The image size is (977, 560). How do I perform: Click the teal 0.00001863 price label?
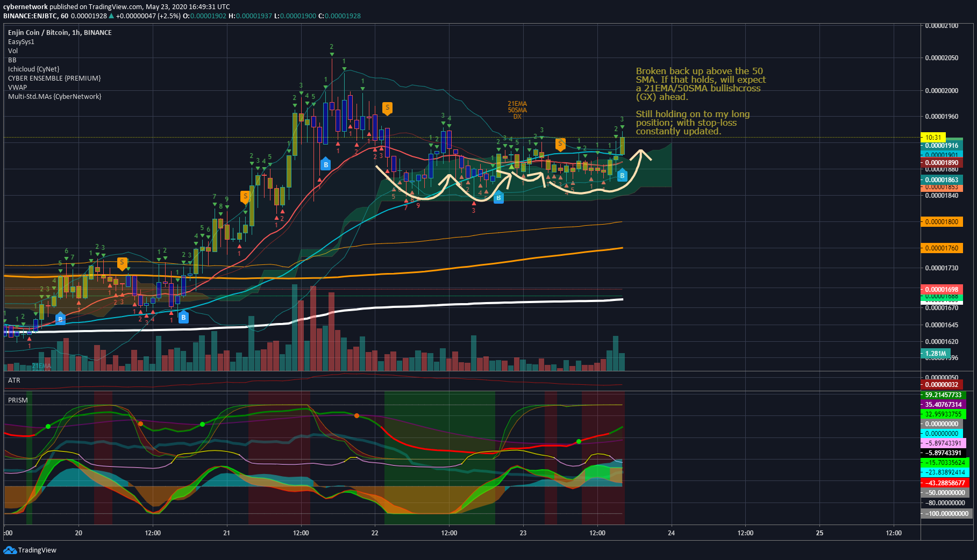click(942, 180)
